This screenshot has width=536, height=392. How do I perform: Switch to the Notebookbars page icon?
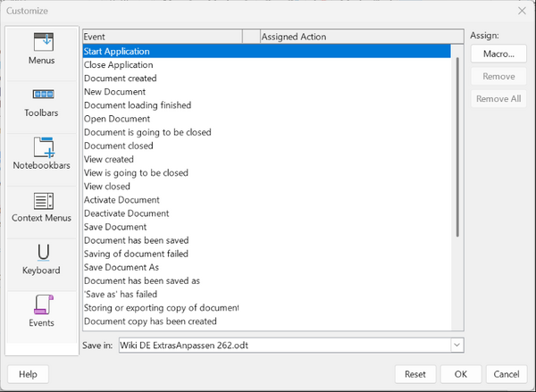(44, 147)
